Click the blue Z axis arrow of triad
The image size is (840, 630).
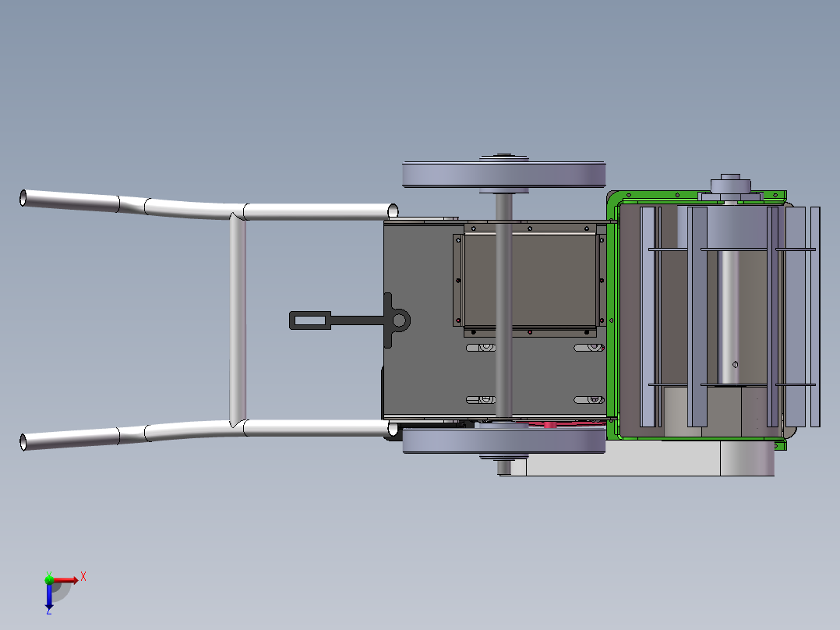coord(49,596)
